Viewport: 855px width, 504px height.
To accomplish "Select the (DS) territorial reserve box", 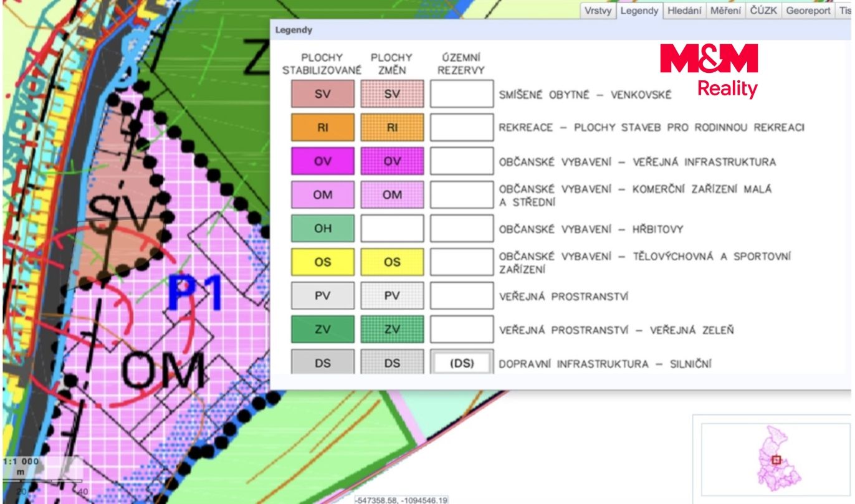I will (462, 363).
